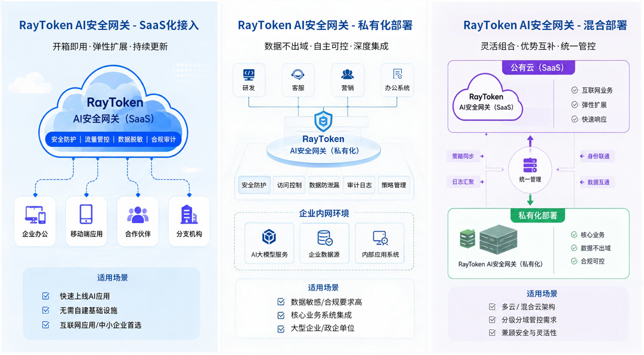The width and height of the screenshot is (644, 355).
Task: Click the large blue RayToken cloud
Action: click(x=113, y=112)
